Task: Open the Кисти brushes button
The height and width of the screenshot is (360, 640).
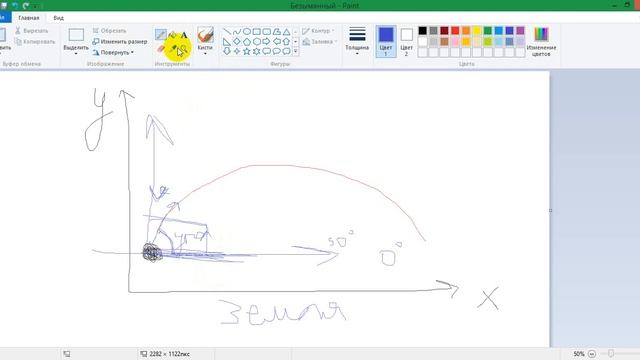Action: coord(205,40)
